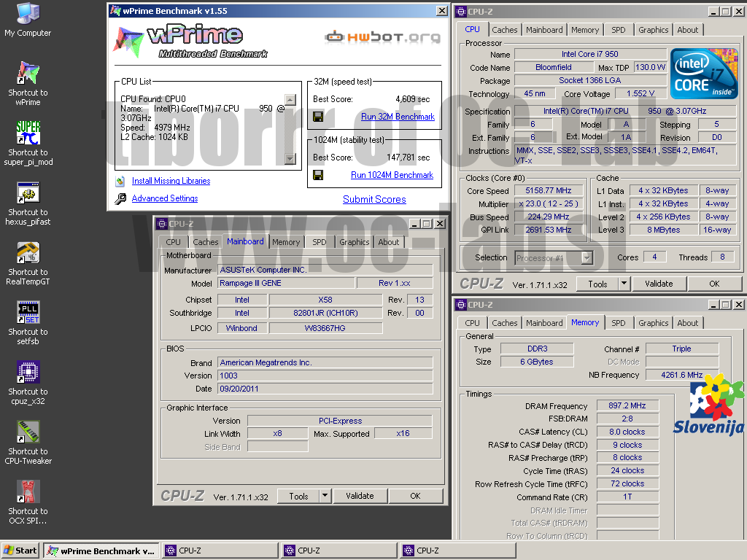Click Validate in Mainboard CPU-Z window
This screenshot has height=560, width=747.
click(x=360, y=496)
